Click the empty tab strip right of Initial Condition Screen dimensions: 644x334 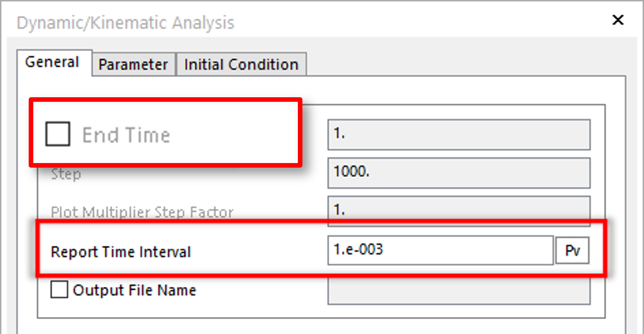click(x=456, y=65)
